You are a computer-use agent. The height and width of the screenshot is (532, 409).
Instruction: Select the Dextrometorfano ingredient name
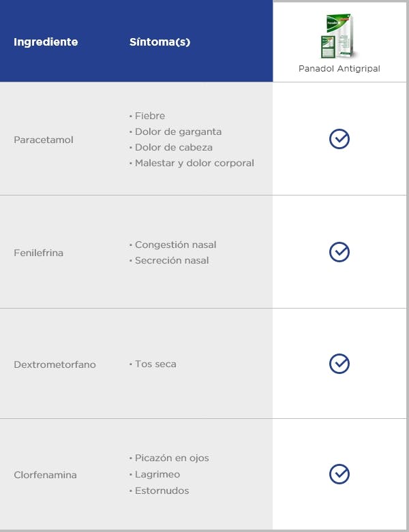coord(55,364)
